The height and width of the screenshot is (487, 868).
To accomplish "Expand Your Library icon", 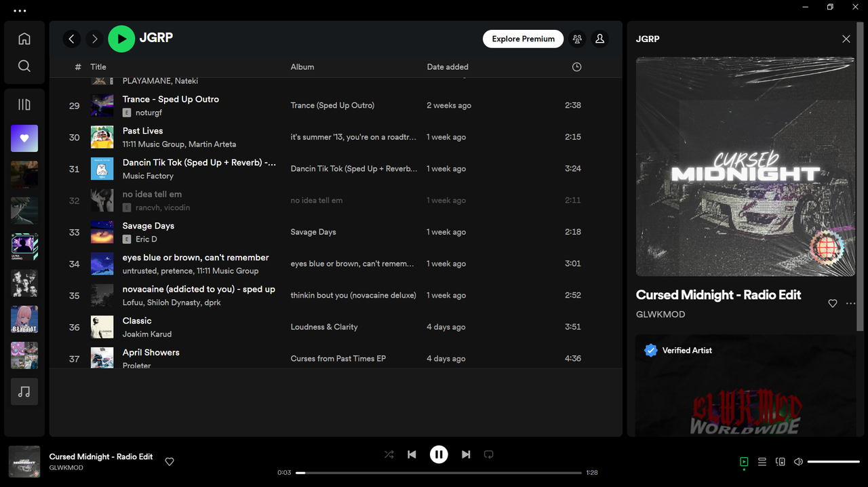I will (24, 104).
